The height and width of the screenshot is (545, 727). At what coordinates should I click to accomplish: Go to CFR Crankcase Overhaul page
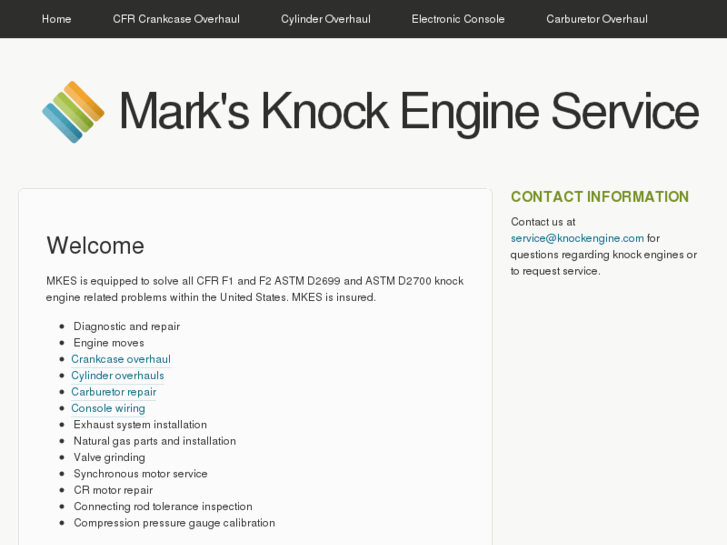[176, 19]
